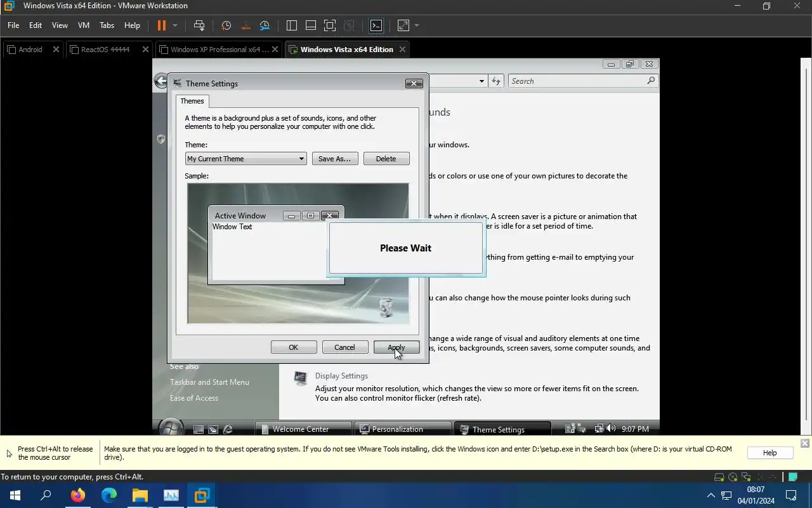Click the network adapter status icon
The width and height of the screenshot is (812, 508).
click(747, 477)
